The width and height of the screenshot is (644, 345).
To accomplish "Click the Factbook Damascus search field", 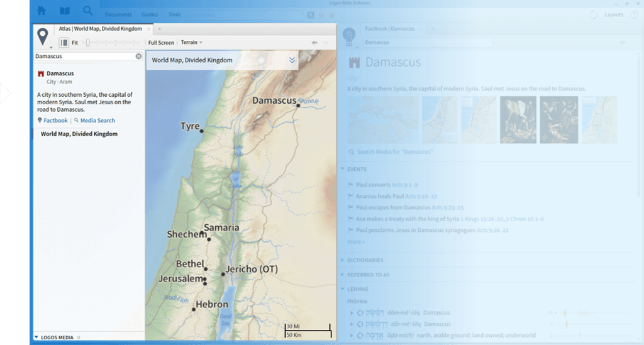I will tap(428, 42).
